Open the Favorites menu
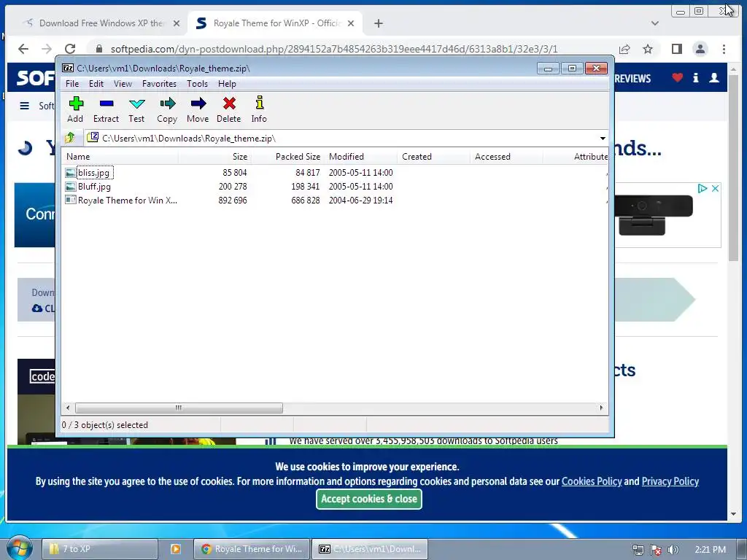 (x=159, y=84)
